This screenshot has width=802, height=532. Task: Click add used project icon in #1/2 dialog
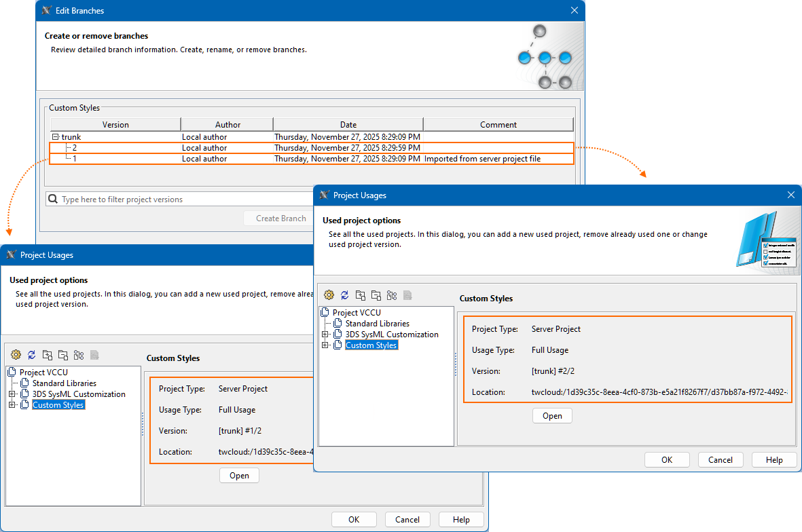coord(48,355)
